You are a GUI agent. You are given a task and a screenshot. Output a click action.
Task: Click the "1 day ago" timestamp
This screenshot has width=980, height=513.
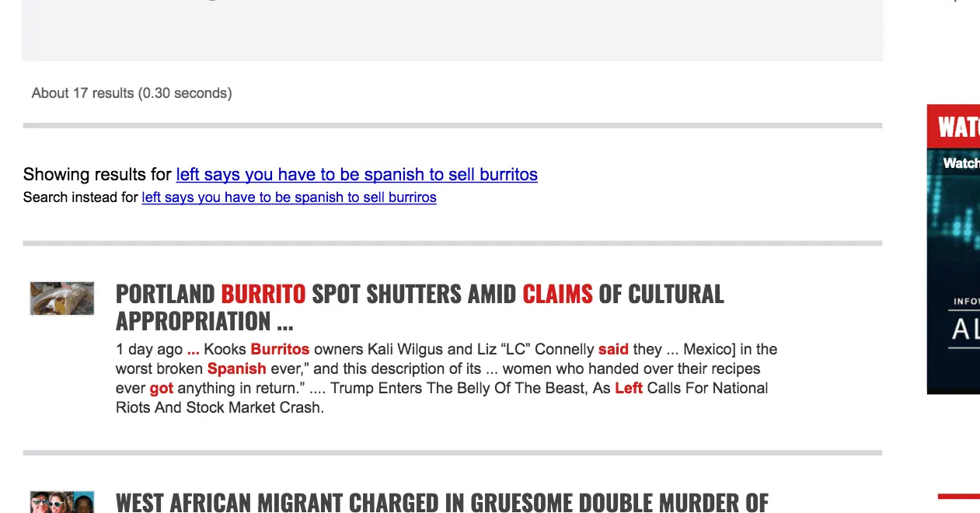coord(149,349)
